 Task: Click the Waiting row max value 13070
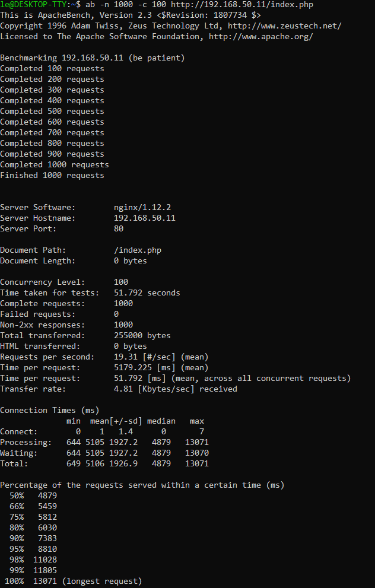coord(197,453)
